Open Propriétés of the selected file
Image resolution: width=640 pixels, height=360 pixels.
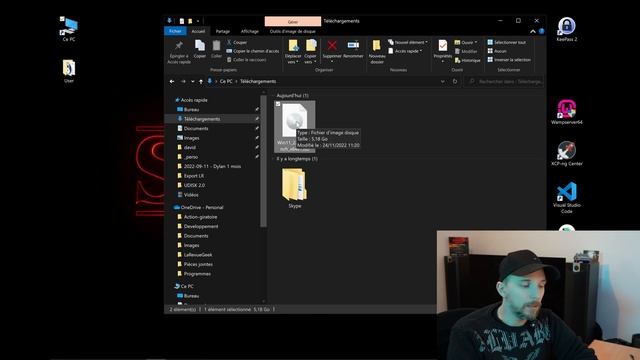(442, 51)
